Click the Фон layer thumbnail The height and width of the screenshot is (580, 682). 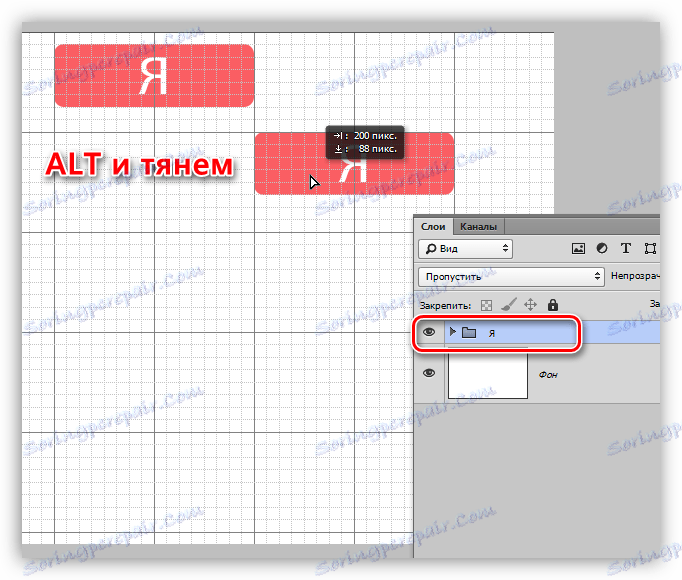[488, 374]
